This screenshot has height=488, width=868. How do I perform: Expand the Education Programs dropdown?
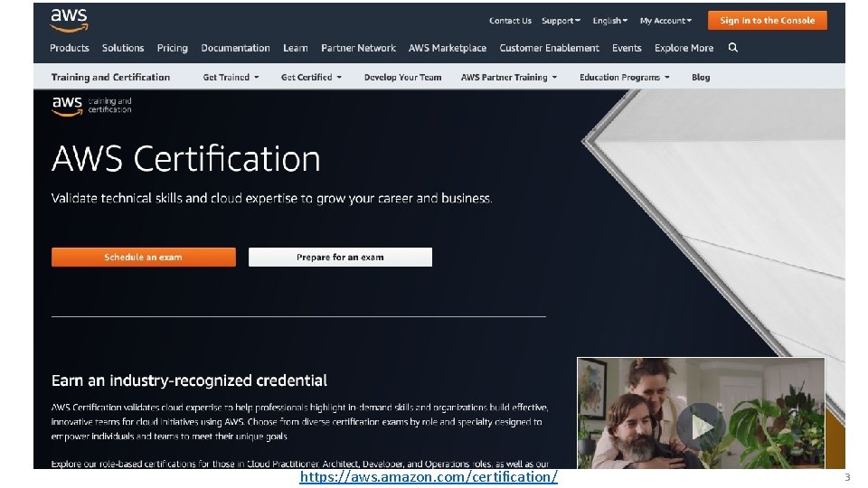(625, 77)
